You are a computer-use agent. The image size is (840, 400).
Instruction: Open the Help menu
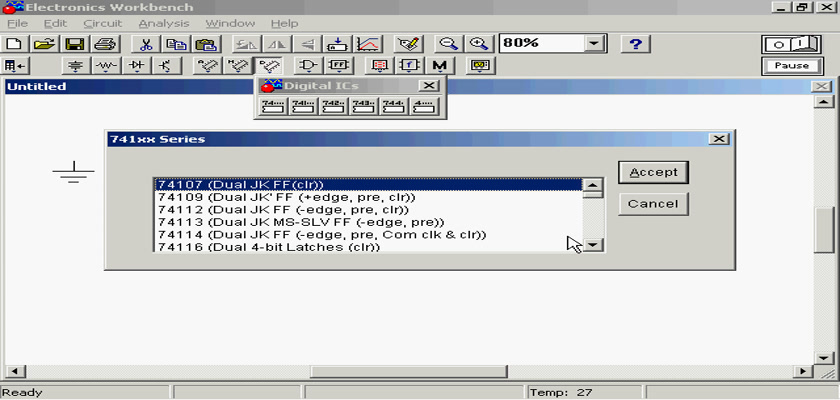pos(284,24)
